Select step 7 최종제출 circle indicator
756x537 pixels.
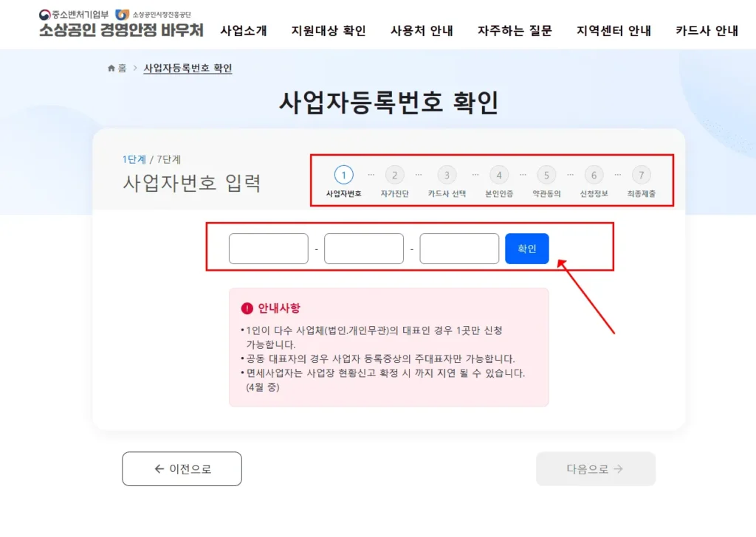(641, 176)
